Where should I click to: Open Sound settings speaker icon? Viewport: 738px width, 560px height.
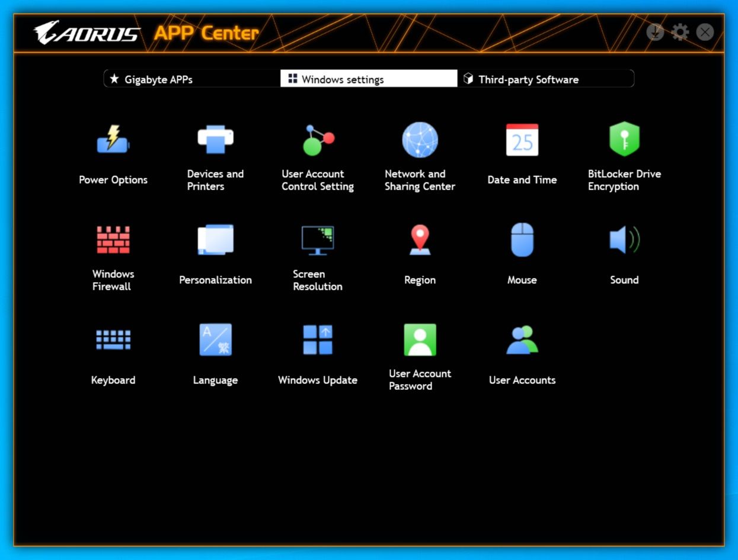tap(624, 240)
